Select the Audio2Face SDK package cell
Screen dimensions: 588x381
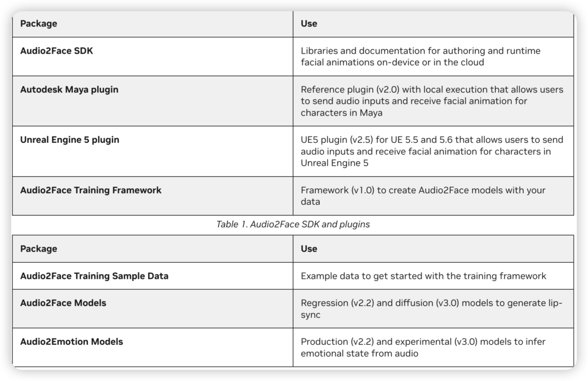pos(56,51)
